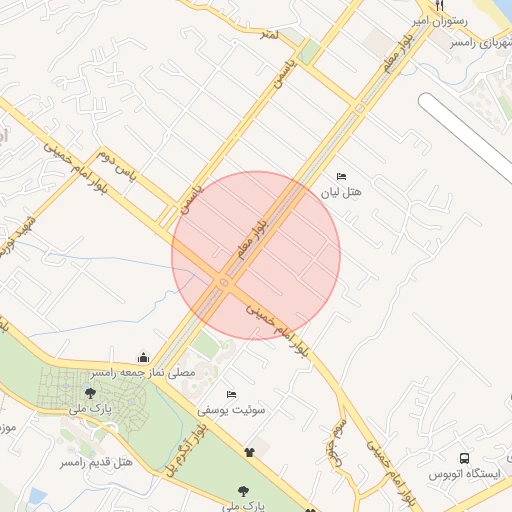Click the هتل لیان label

341,192
